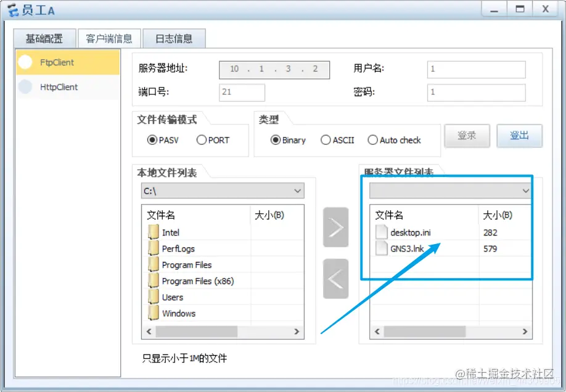The width and height of the screenshot is (566, 392).
Task: Select HttpClient in the left sidebar
Action: [x=67, y=87]
